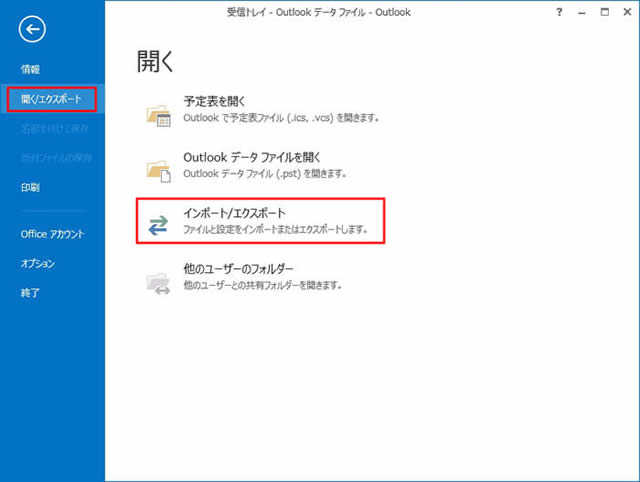The width and height of the screenshot is (640, 482).
Task: Open the 情報 menu item
Action: [31, 69]
